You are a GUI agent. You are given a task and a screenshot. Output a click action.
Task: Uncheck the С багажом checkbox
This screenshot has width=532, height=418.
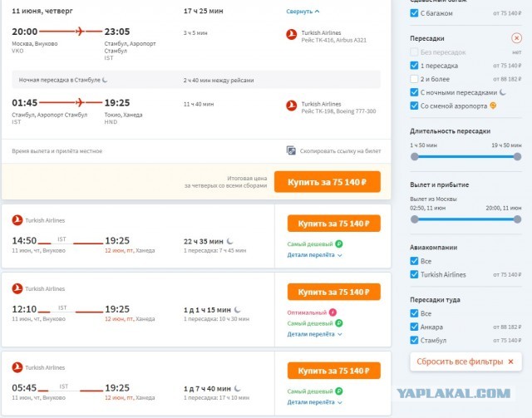coord(414,13)
